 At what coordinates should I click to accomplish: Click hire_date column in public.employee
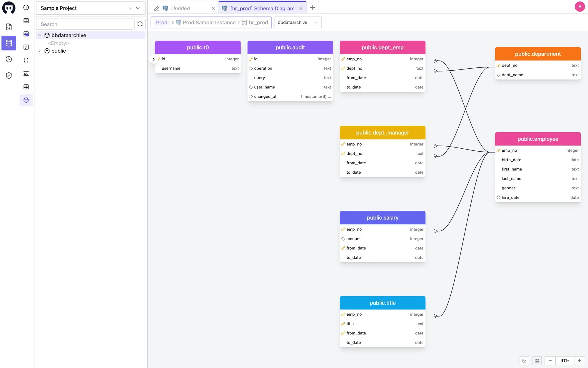point(538,198)
